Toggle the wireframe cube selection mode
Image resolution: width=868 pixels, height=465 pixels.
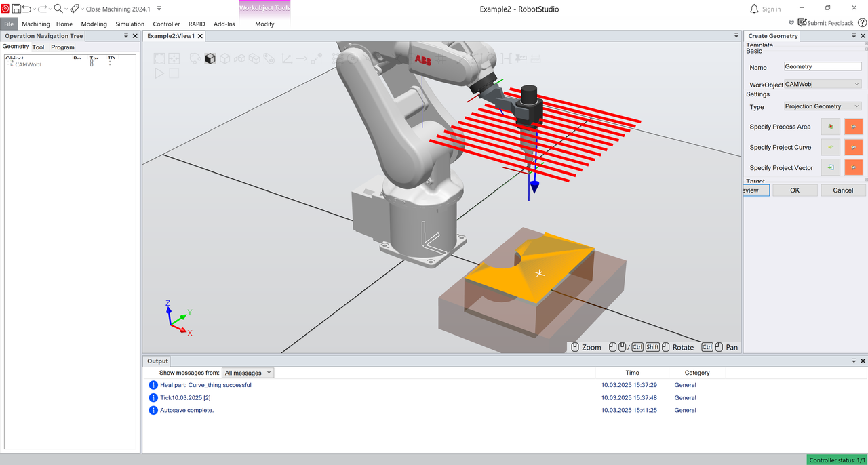[225, 58]
